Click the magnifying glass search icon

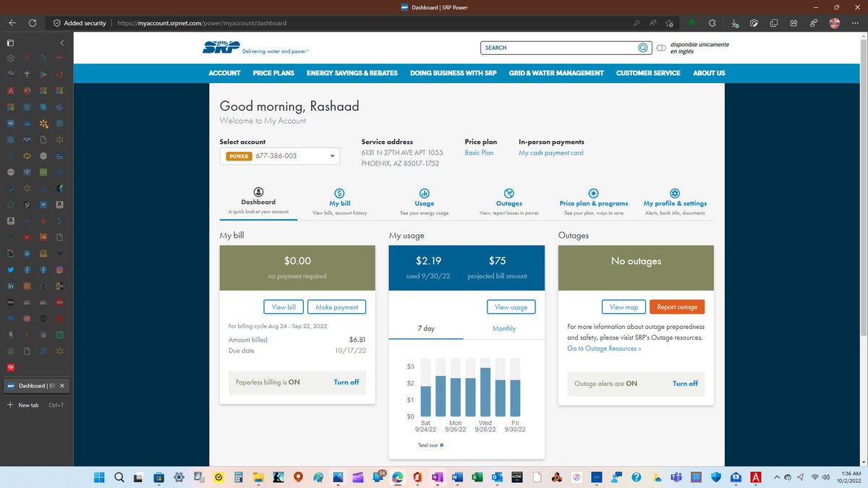642,47
